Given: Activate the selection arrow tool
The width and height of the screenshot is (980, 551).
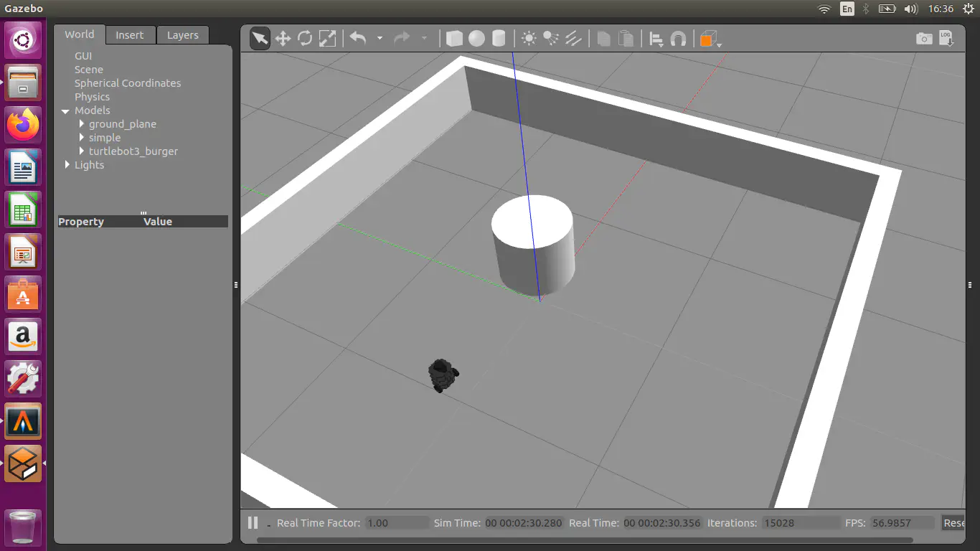Looking at the screenshot, I should [260, 39].
